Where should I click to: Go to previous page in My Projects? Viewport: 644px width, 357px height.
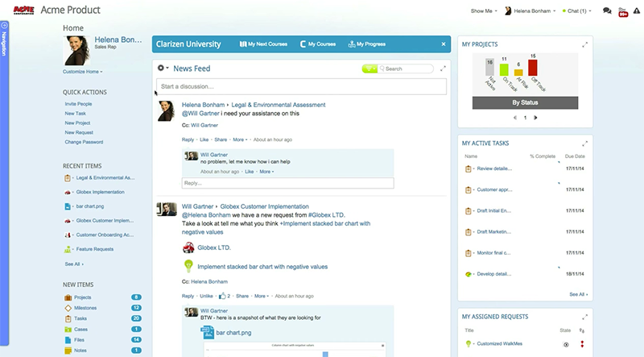515,118
